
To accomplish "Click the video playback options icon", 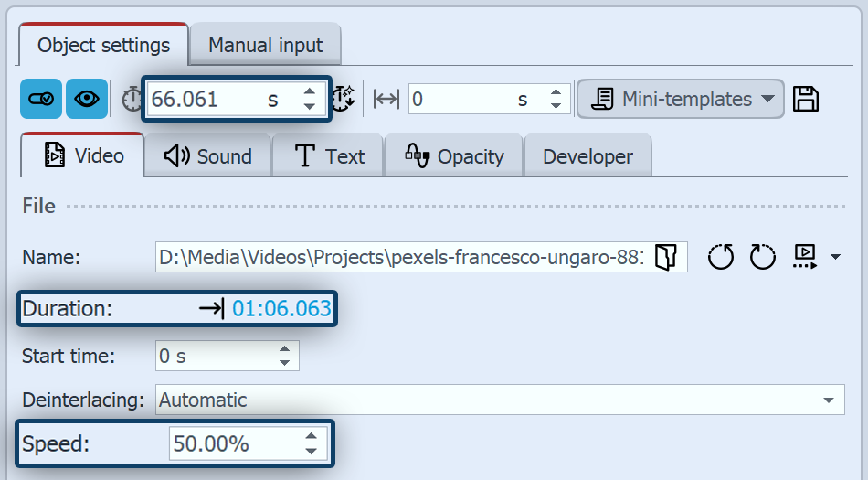I will pyautogui.click(x=805, y=257).
